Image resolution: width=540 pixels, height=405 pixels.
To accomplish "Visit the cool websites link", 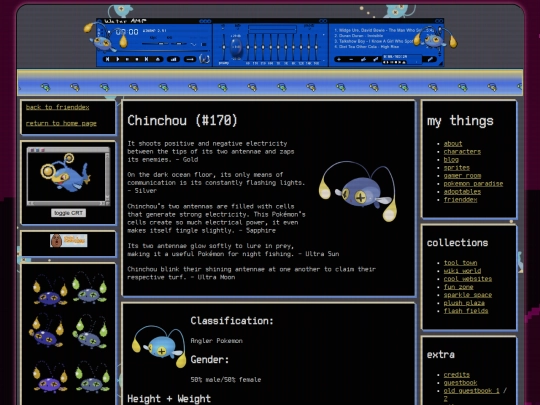I will (x=468, y=279).
